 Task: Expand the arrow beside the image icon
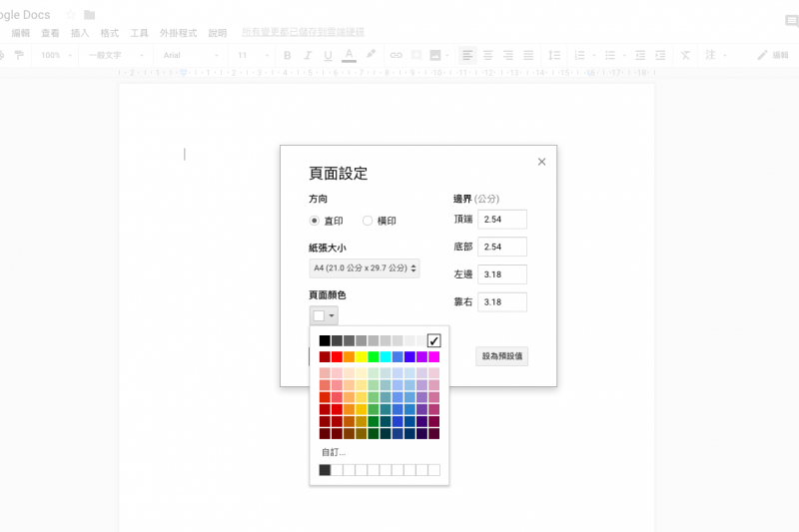pyautogui.click(x=447, y=55)
